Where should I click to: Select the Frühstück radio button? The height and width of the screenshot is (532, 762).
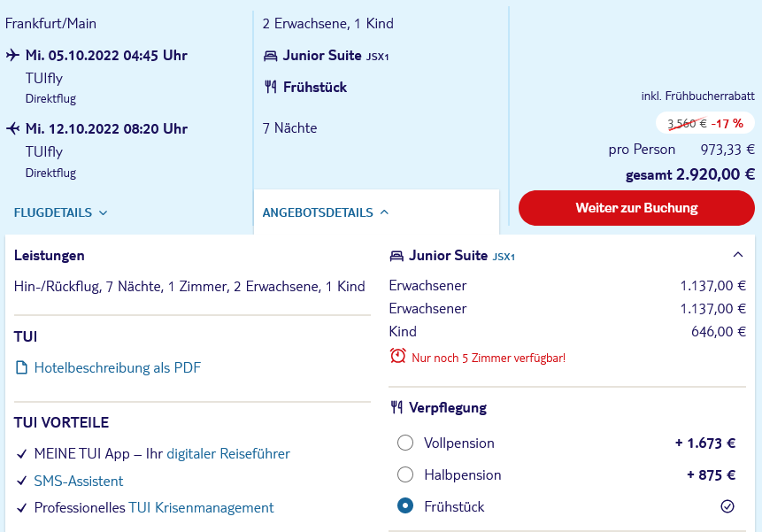[x=405, y=505]
